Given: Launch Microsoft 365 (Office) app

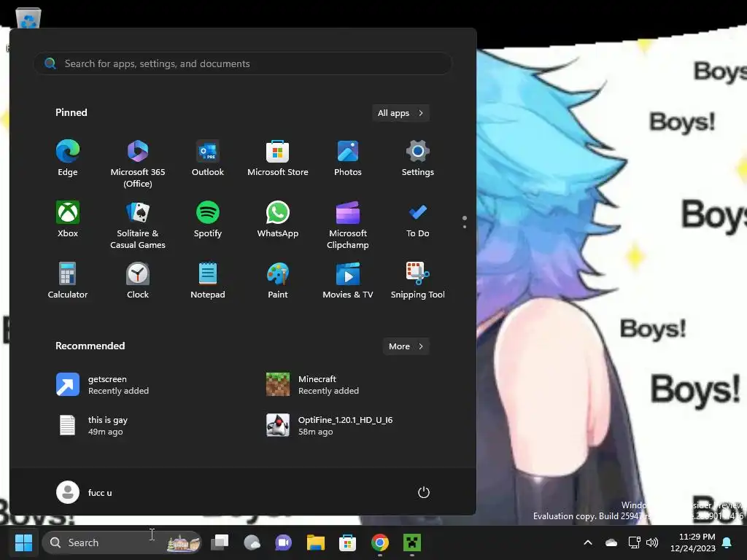Looking at the screenshot, I should coord(138,164).
